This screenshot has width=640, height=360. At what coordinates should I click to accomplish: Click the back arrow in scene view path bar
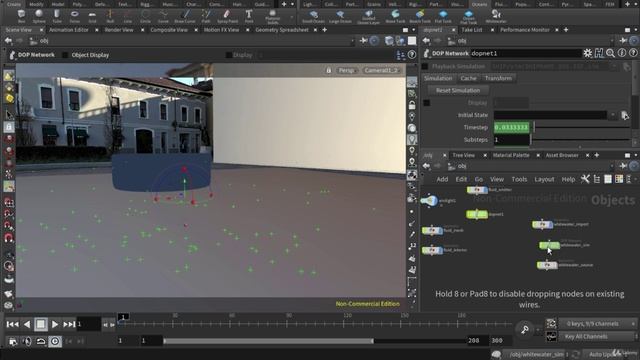click(x=8, y=40)
